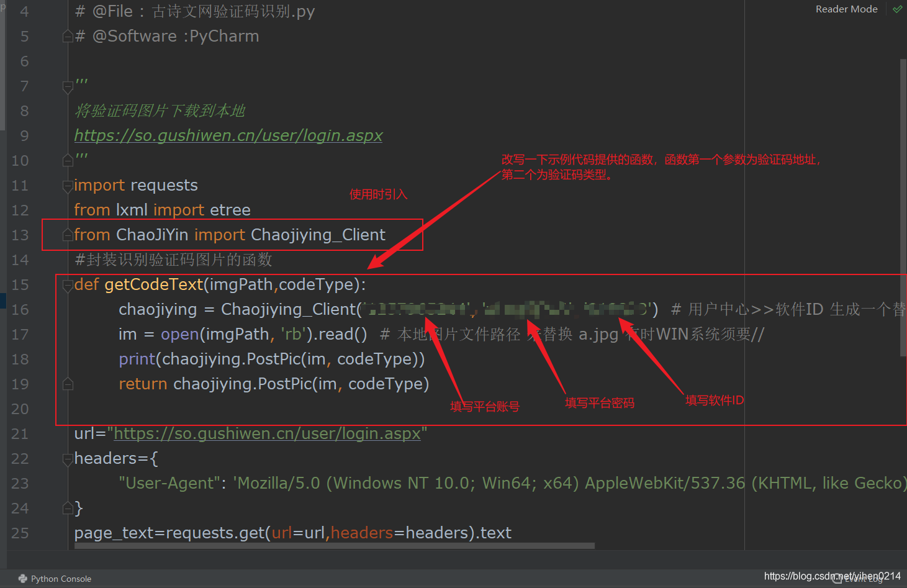Click the fold end marker at line 10
The width and height of the screenshot is (907, 588).
click(x=68, y=160)
